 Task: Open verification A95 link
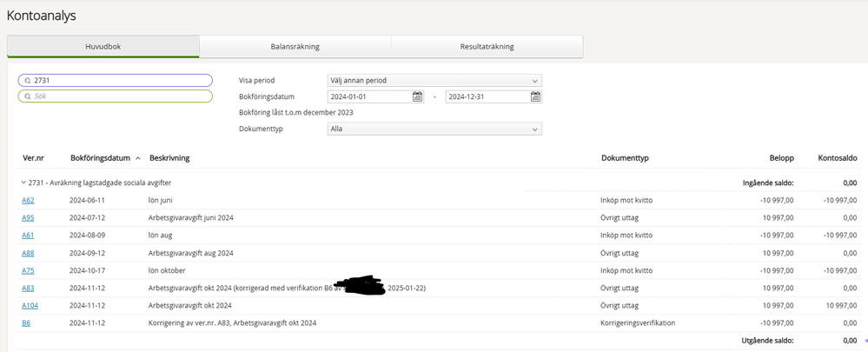point(28,218)
